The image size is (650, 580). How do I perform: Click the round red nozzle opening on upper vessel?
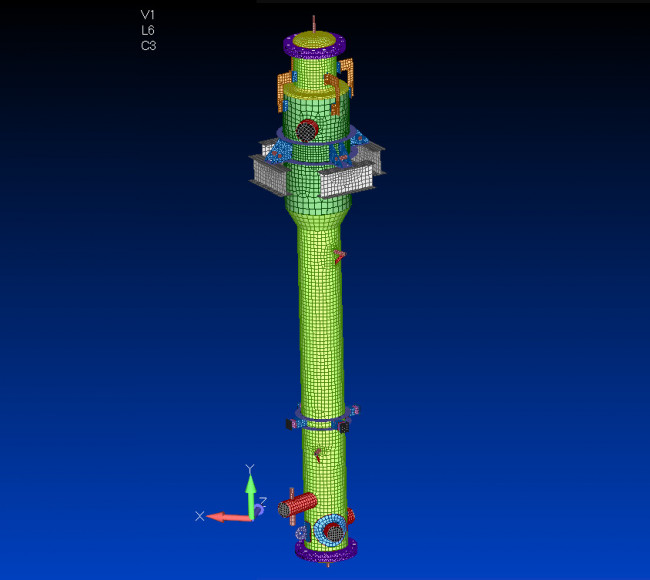pos(307,130)
